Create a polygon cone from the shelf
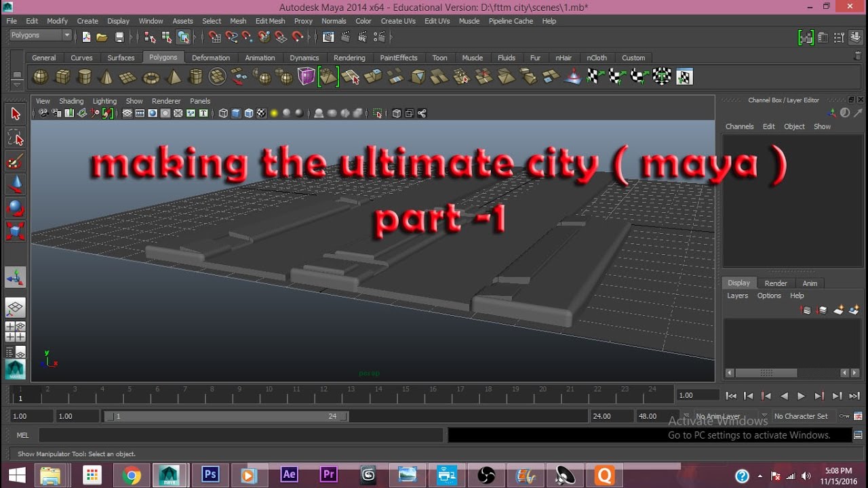The height and width of the screenshot is (488, 868). pos(106,77)
